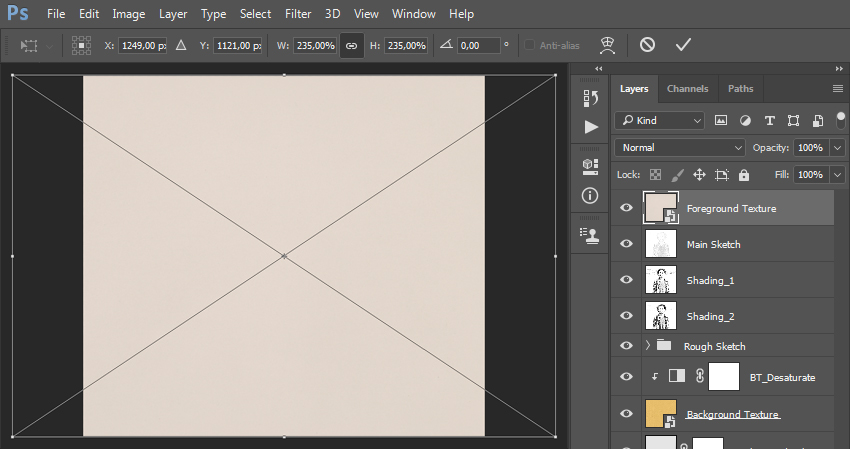Toggle the maintain aspect ratio link
The width and height of the screenshot is (850, 449).
pos(351,46)
